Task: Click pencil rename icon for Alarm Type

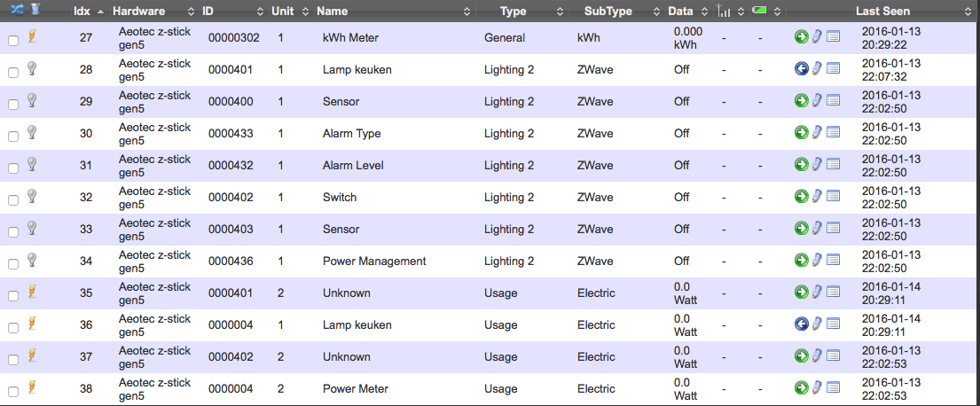Action: [817, 133]
